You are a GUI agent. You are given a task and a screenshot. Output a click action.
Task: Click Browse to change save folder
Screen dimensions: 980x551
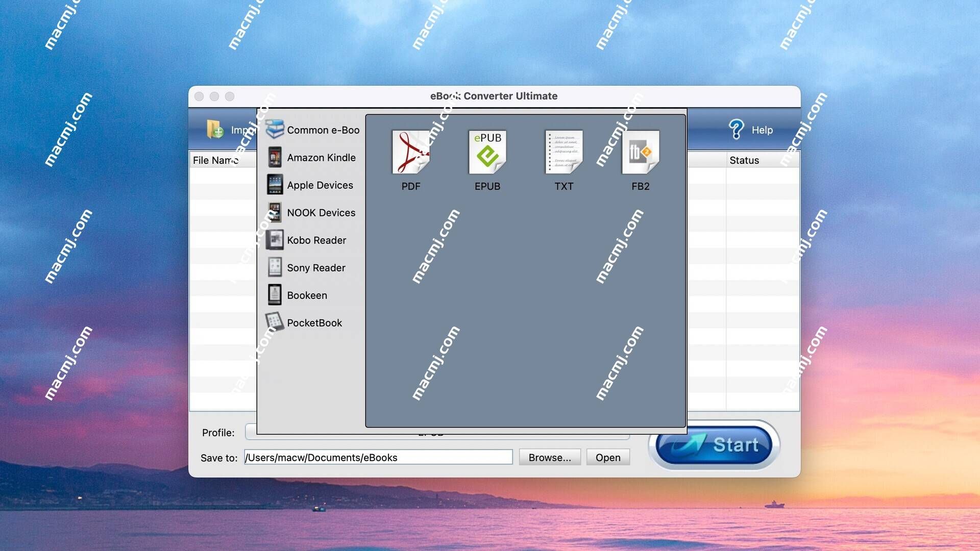(x=549, y=457)
